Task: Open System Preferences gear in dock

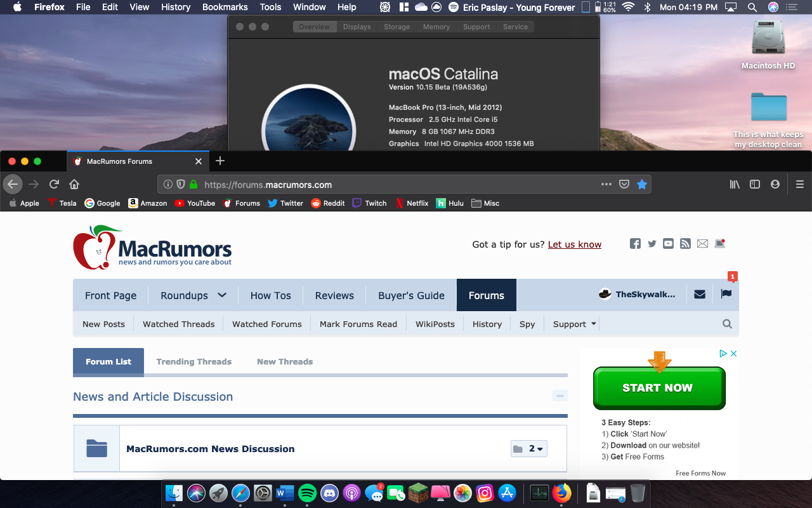Action: point(263,493)
